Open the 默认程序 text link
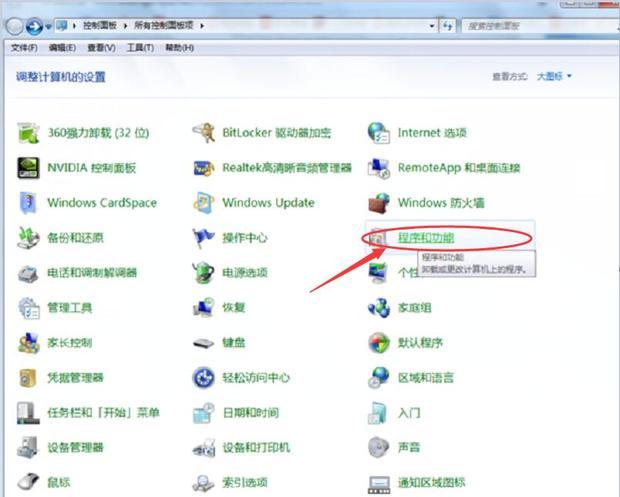Screen dimensions: 620x497 pyautogui.click(x=420, y=343)
